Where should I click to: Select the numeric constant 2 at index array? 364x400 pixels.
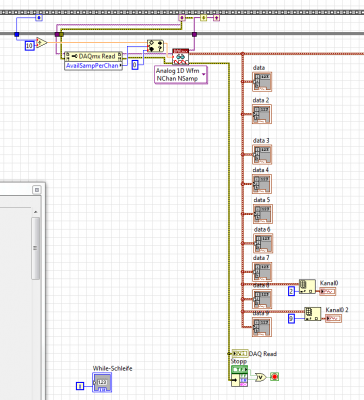tap(292, 291)
